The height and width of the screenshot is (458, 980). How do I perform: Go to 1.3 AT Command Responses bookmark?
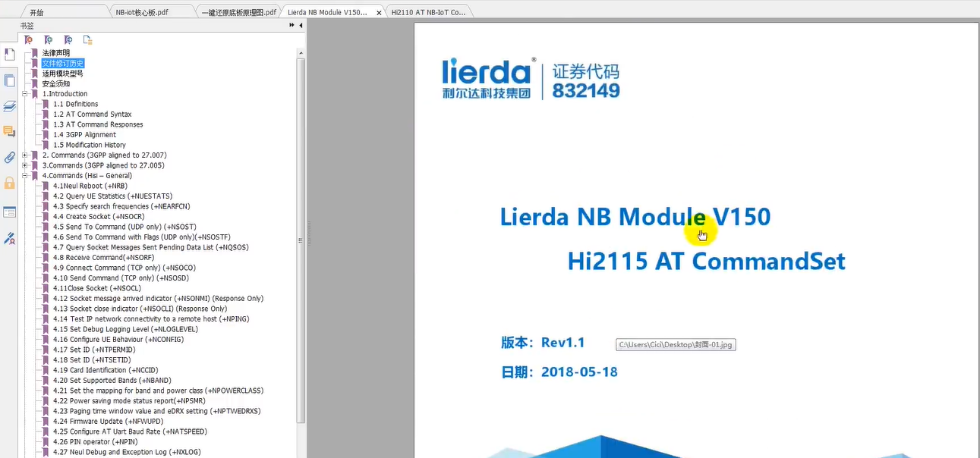[98, 124]
